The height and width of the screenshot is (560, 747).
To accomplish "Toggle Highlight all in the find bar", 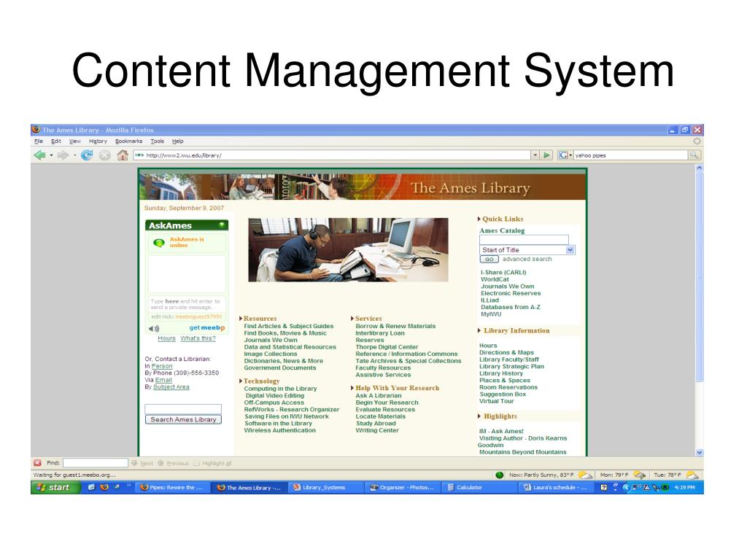I will point(212,463).
